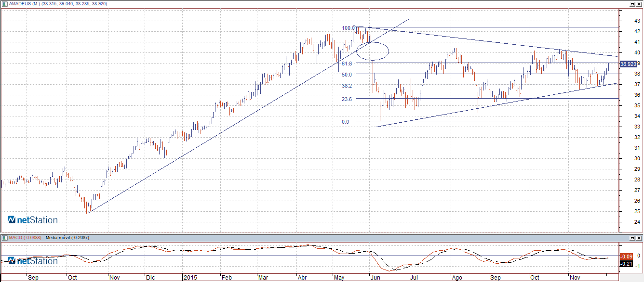Screen dimensions: 644x282
Task: Click the Dic month label on time axis
Action: (150, 278)
